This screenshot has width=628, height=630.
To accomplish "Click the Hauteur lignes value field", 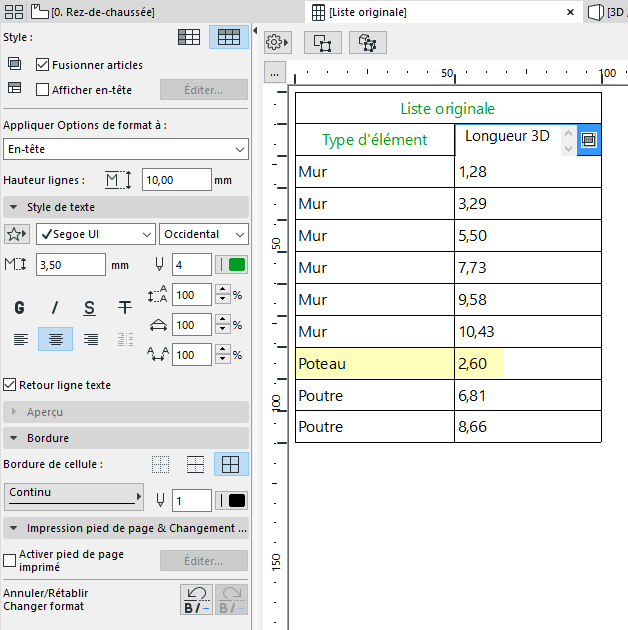I will [x=177, y=180].
